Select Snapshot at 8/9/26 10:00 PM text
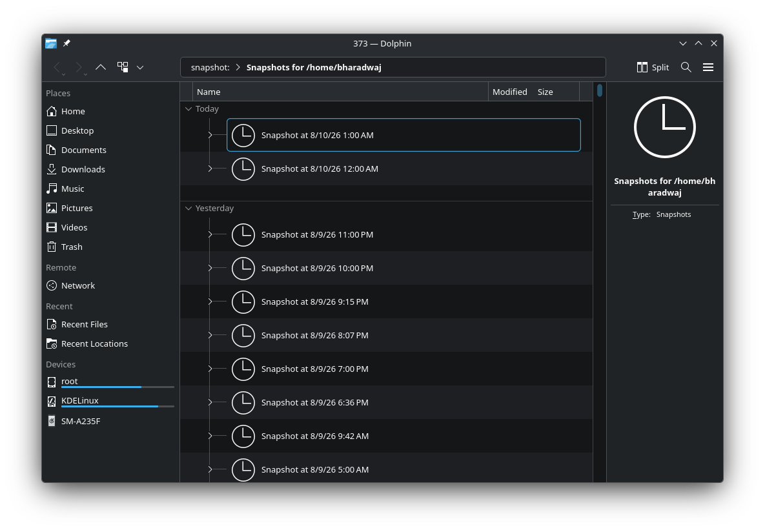The image size is (765, 532). tap(317, 269)
